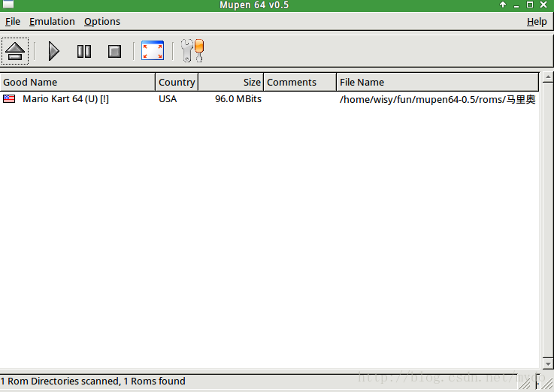Click the /home/wisy/fun file path cell

point(437,99)
